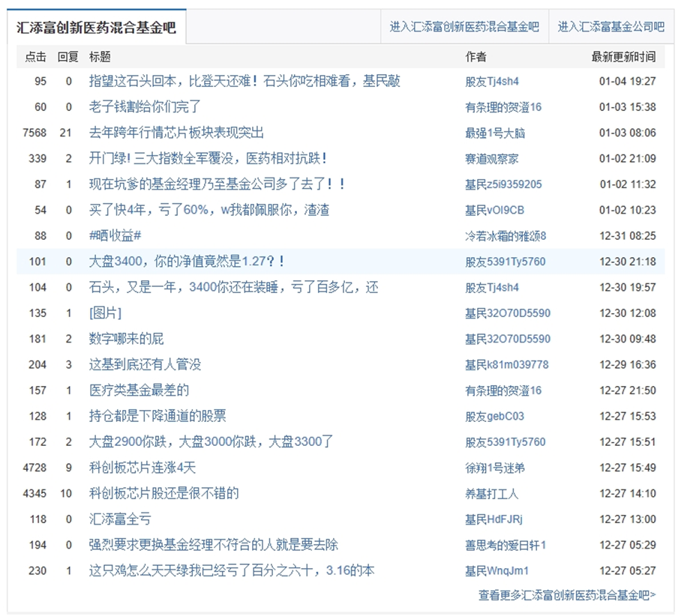Open the post 大盘3400，你的净值竟然是1.27
This screenshot has height=616, width=678.
186,262
